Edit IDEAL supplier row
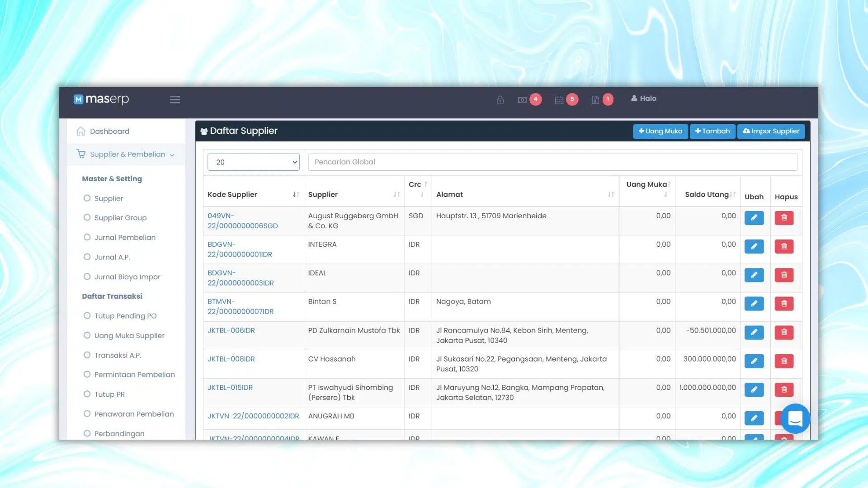868x488 pixels. click(754, 275)
